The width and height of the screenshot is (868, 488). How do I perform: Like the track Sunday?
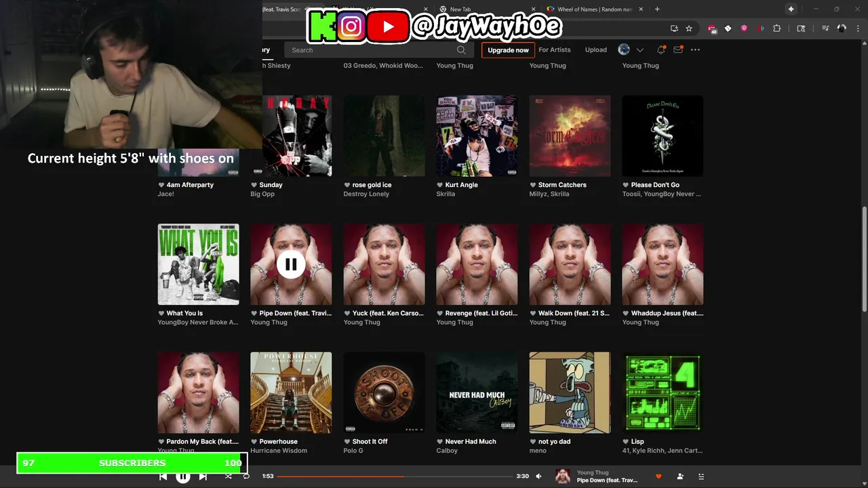point(254,185)
